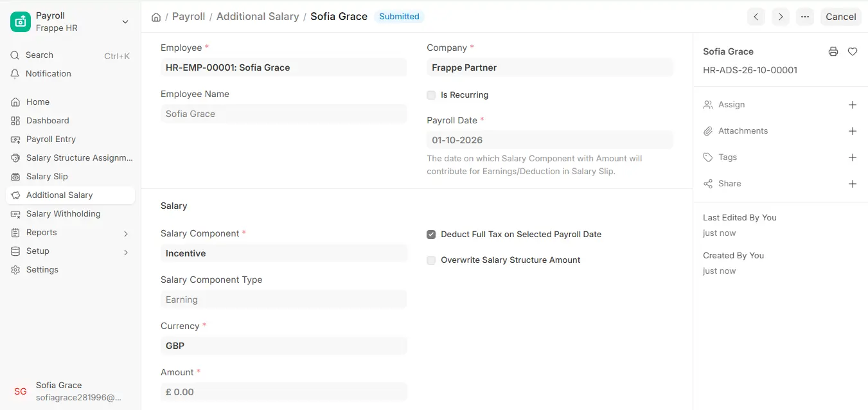Image resolution: width=868 pixels, height=410 pixels.
Task: Click the Salary Structure Assignment icon
Action: (x=15, y=158)
